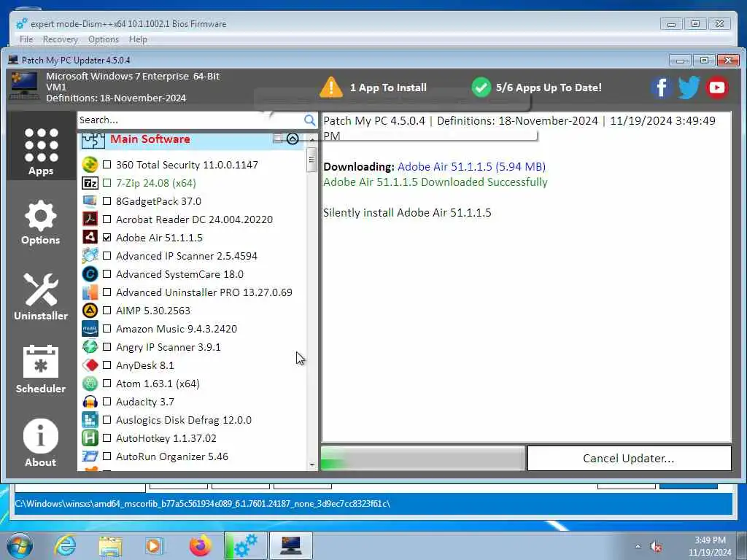Click the Advanced Uninstaller PRO app icon

pos(90,292)
